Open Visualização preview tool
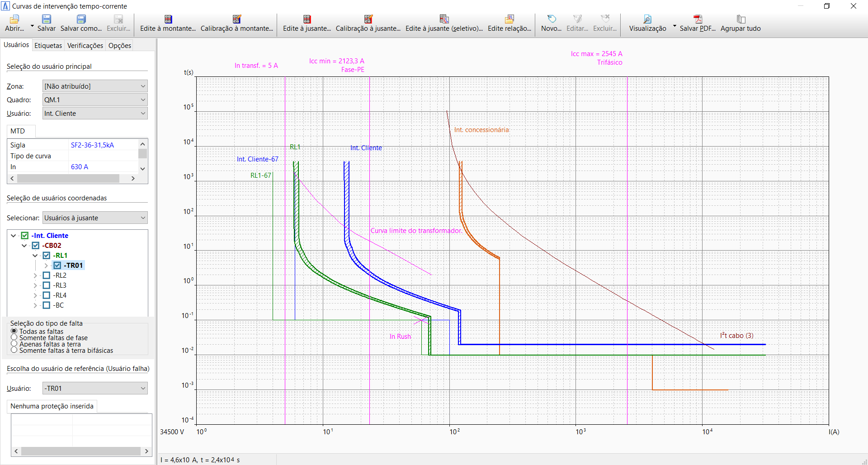The width and height of the screenshot is (868, 465). point(647,19)
